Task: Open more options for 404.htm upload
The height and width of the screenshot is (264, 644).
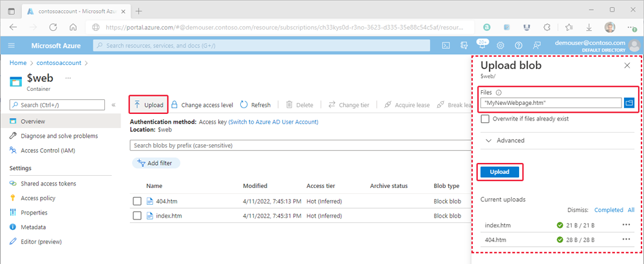Action: point(626,240)
